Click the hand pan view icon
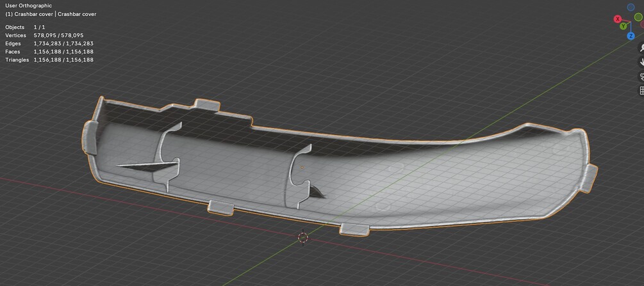 641,62
